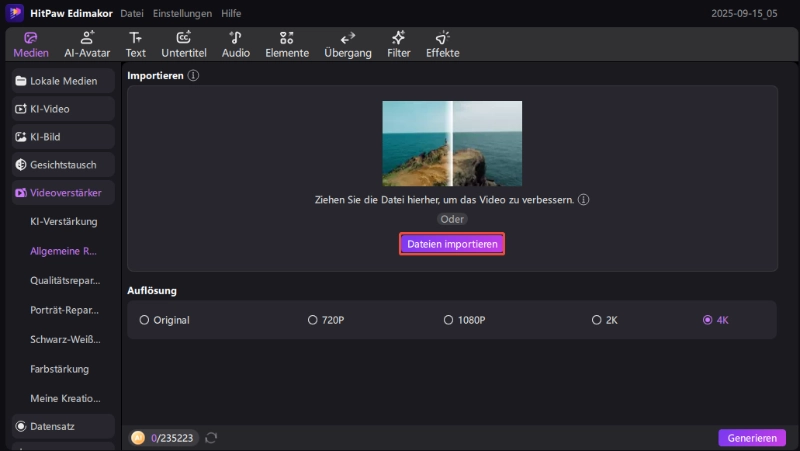
Task: Select the Text tool
Action: 136,45
